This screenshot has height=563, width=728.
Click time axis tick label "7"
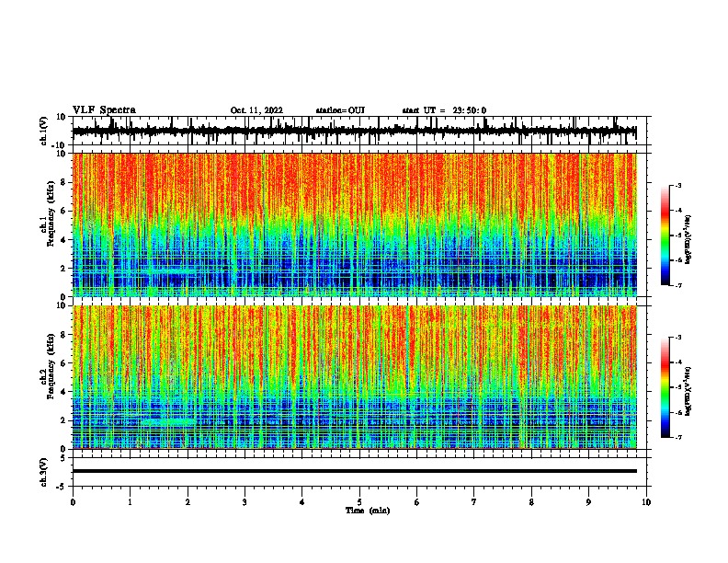(x=474, y=502)
